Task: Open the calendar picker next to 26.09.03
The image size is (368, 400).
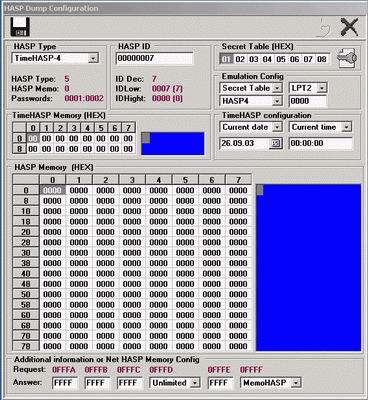Action: coord(276,143)
